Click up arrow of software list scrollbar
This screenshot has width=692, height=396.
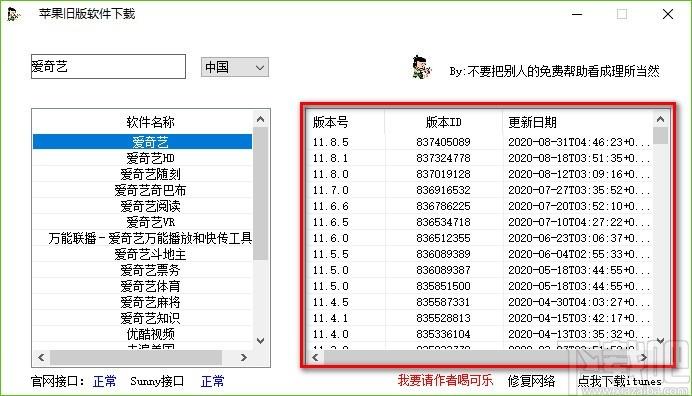[260, 119]
